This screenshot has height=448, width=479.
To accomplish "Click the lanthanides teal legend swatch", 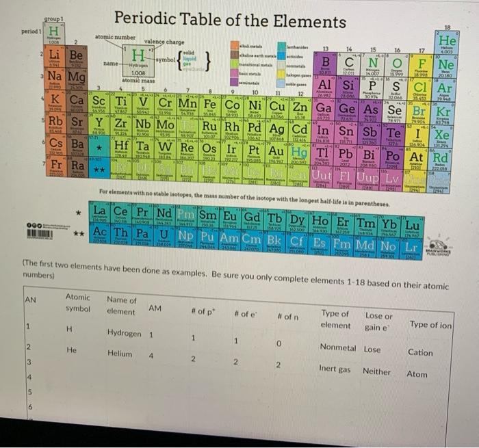I will coord(282,47).
